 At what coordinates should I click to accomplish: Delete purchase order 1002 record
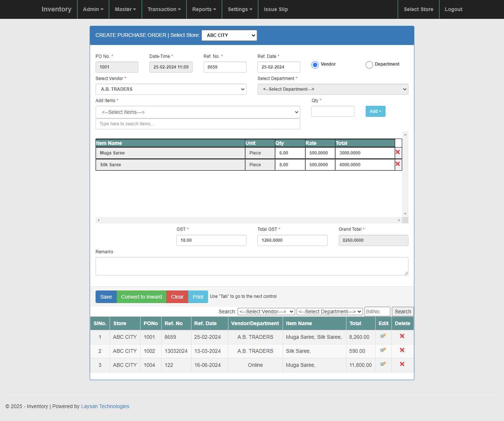click(402, 350)
